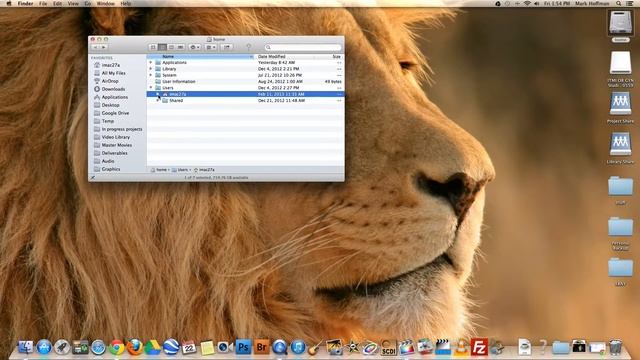This screenshot has height=360, width=640.
Task: Collapse the Users folder disclosure triangle
Action: (x=151, y=88)
